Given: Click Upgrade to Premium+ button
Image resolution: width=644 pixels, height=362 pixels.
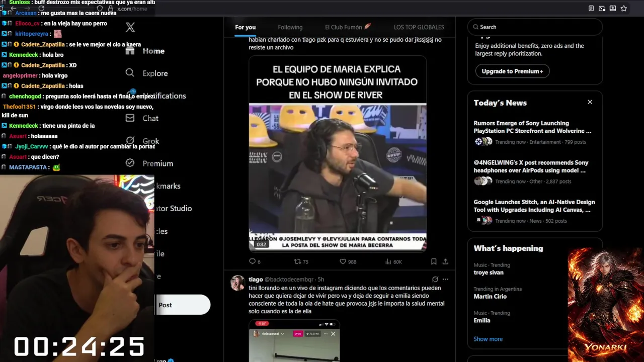Looking at the screenshot, I should (x=512, y=71).
